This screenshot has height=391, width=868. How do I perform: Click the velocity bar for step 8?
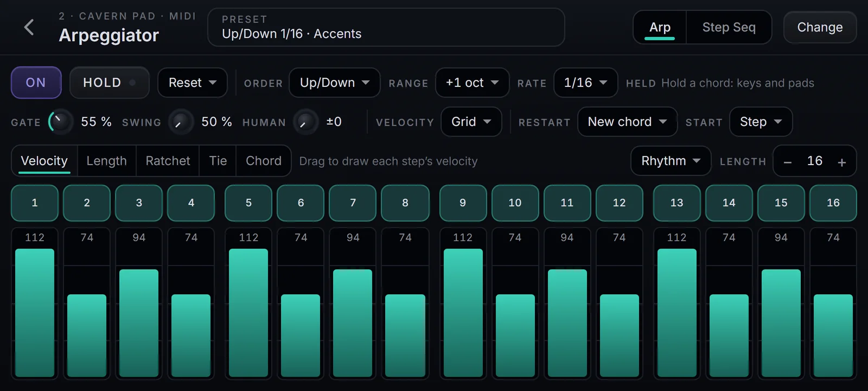405,336
